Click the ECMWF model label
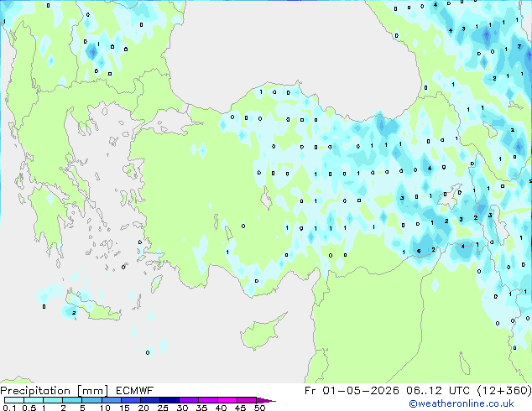The width and height of the screenshot is (532, 411). [135, 391]
